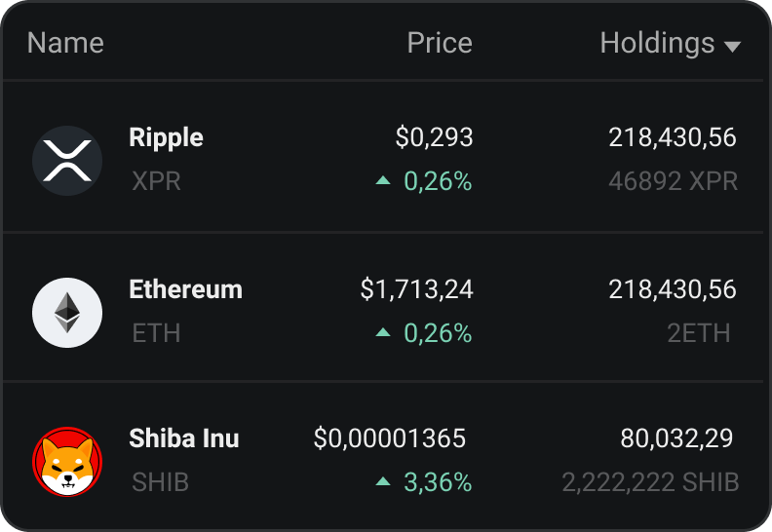772x532 pixels.
Task: Open the Ripple asset name
Action: (166, 137)
